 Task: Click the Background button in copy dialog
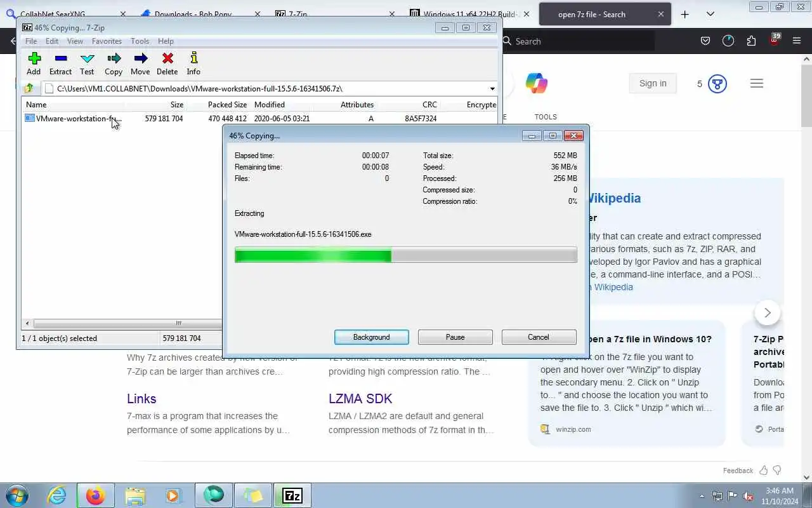[x=372, y=337]
